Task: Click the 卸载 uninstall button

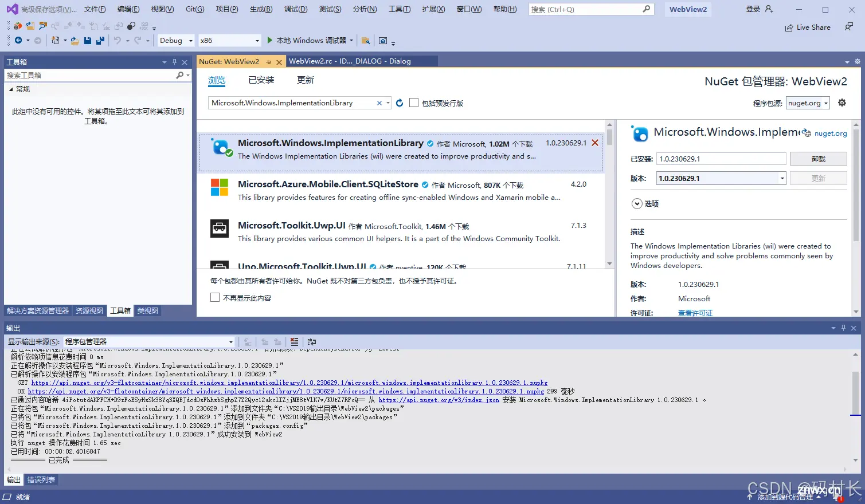Action: click(x=819, y=159)
